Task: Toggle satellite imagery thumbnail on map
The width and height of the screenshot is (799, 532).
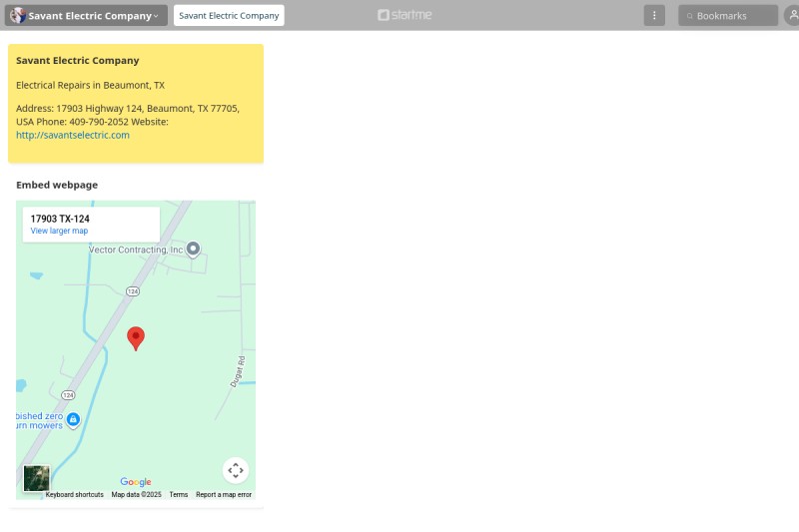Action: click(x=37, y=478)
